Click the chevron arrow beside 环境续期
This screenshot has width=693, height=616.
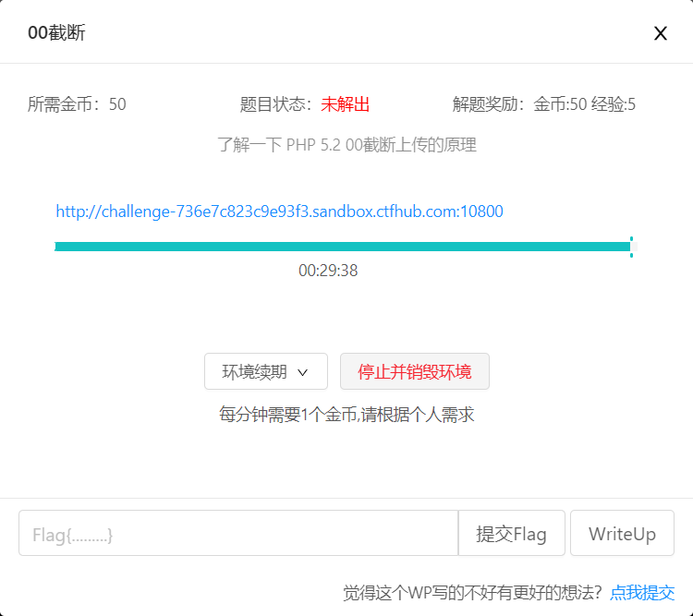pos(302,372)
